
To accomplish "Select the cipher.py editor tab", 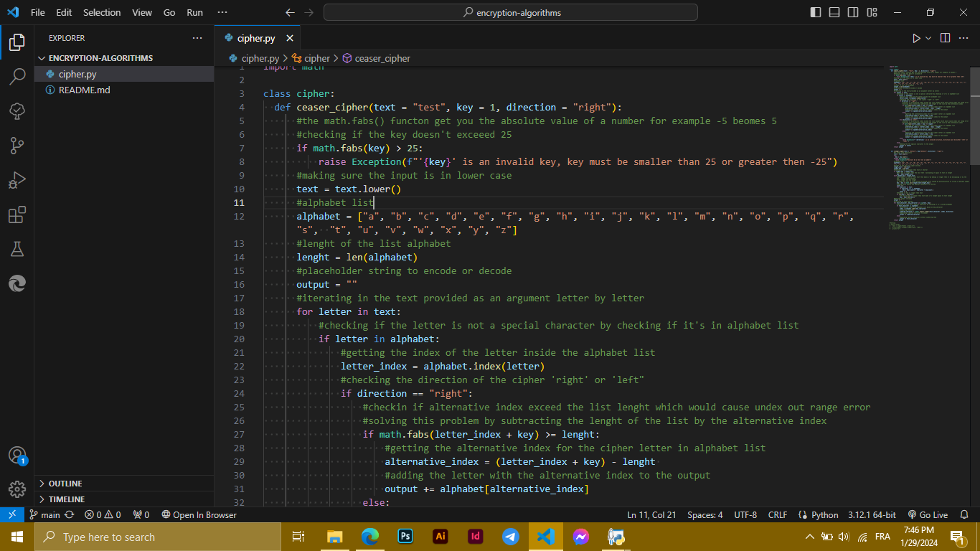I will [x=256, y=38].
